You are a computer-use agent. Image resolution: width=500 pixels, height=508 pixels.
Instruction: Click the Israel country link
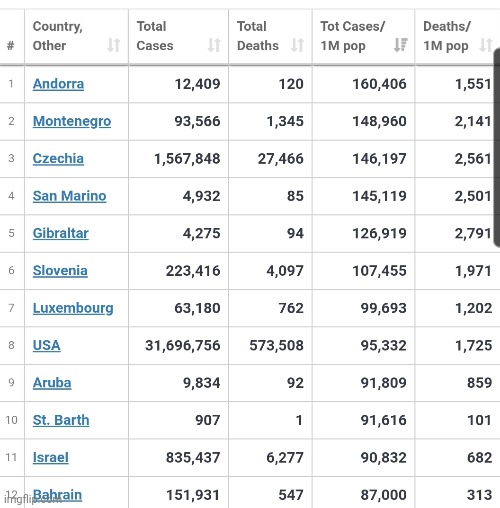click(51, 457)
